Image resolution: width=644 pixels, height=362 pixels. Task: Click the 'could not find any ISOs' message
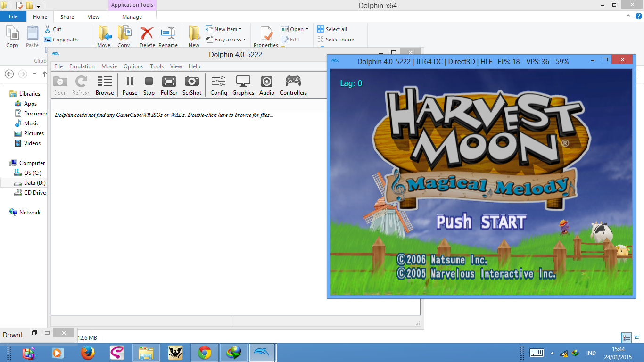pos(164,115)
